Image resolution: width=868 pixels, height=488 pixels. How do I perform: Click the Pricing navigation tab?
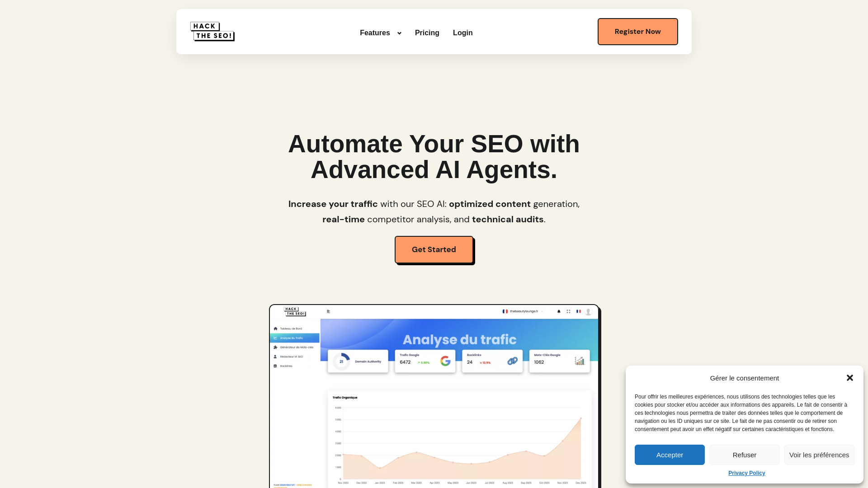[427, 33]
